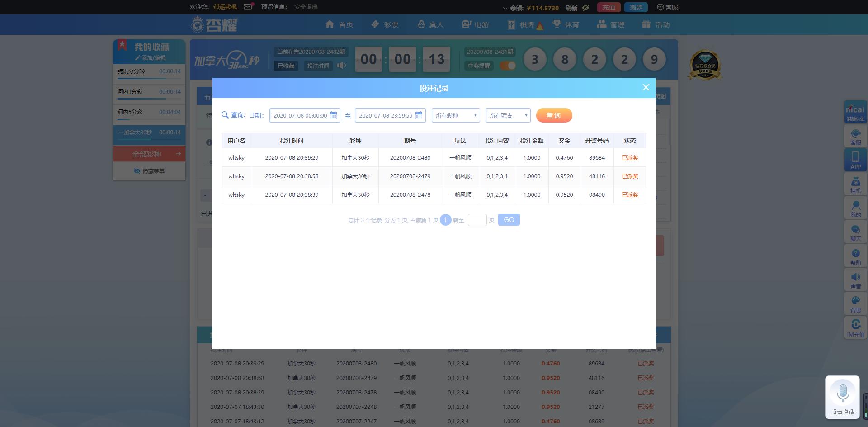Open 客服 in top bar
The width and height of the screenshot is (868, 427).
(667, 7)
